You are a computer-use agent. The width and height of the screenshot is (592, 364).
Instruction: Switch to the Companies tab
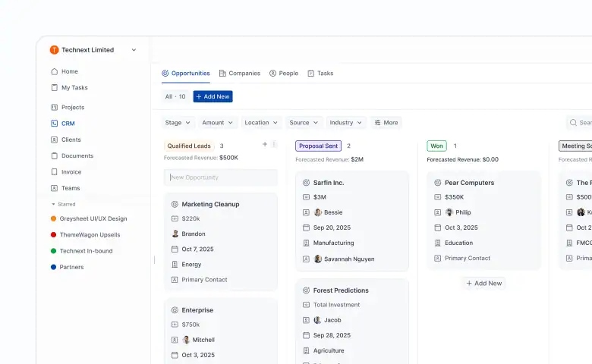[x=239, y=74]
